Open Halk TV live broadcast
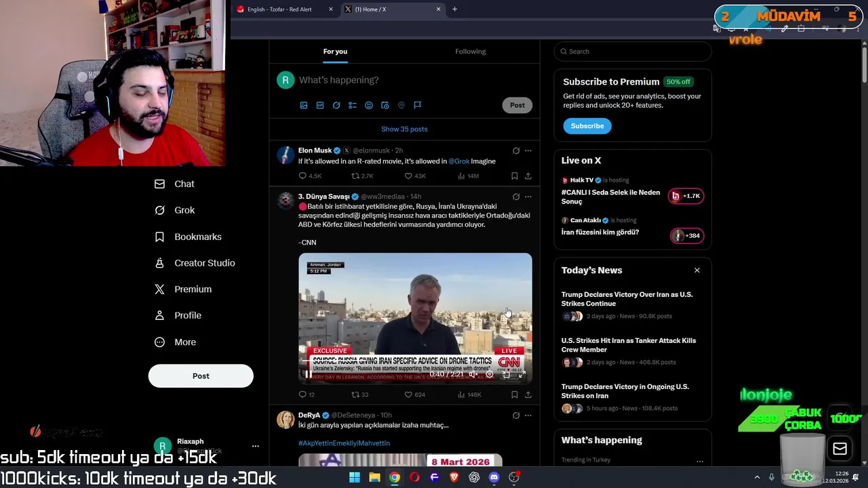 [632, 192]
